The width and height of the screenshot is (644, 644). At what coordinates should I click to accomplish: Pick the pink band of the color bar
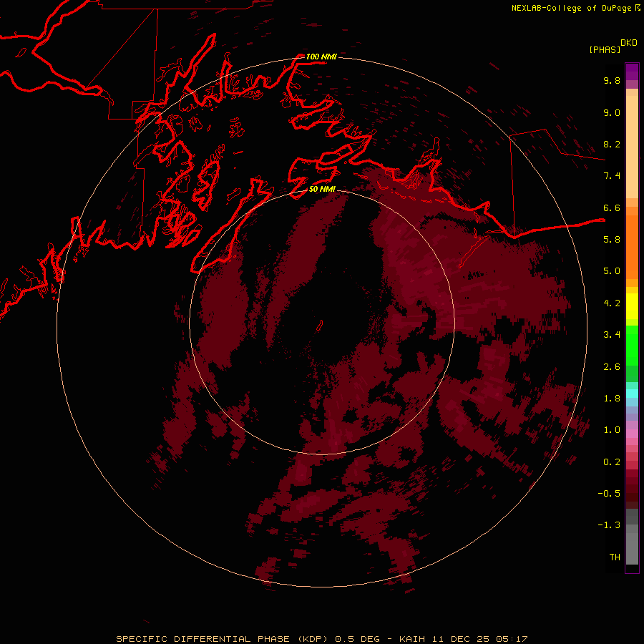[632, 434]
